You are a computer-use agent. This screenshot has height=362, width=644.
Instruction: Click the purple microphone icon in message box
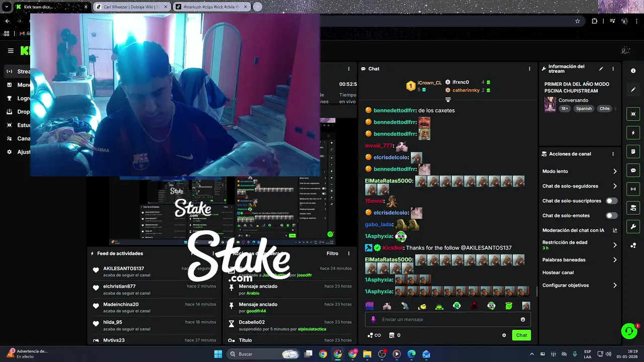click(x=373, y=319)
